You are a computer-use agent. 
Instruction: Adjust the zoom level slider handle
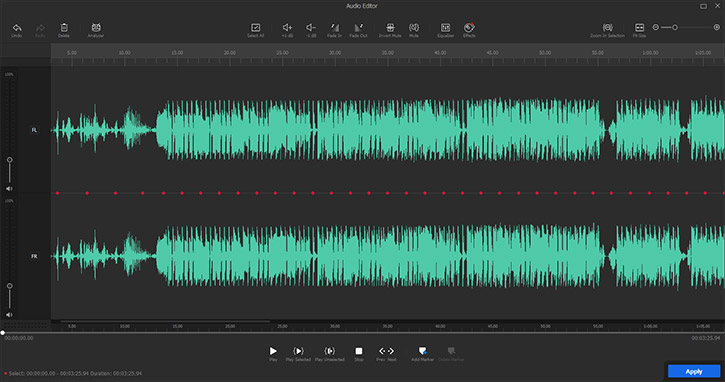675,27
